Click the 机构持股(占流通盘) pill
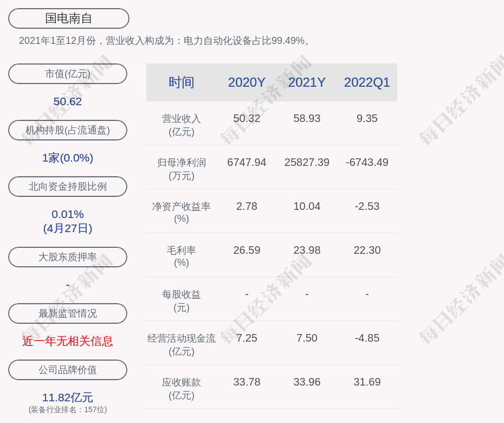The height and width of the screenshot is (423, 504). (x=68, y=130)
